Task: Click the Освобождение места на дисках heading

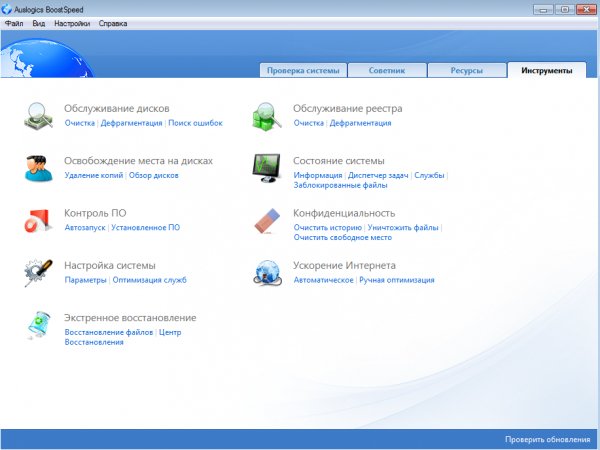Action: click(138, 161)
